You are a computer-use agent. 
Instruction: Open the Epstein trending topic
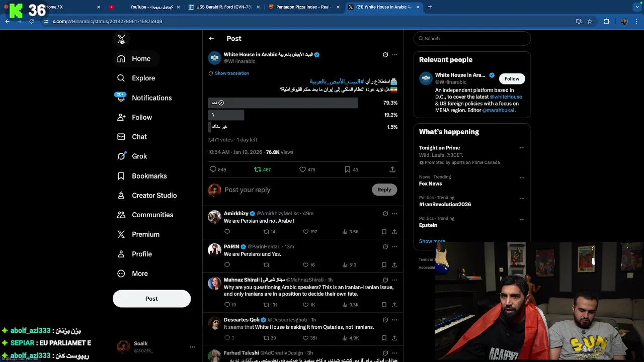428,225
